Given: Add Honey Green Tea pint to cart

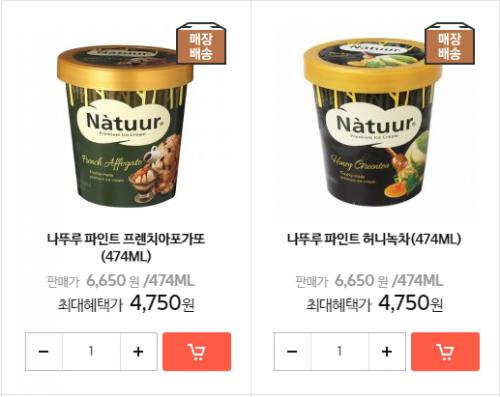Looking at the screenshot, I should [x=445, y=351].
